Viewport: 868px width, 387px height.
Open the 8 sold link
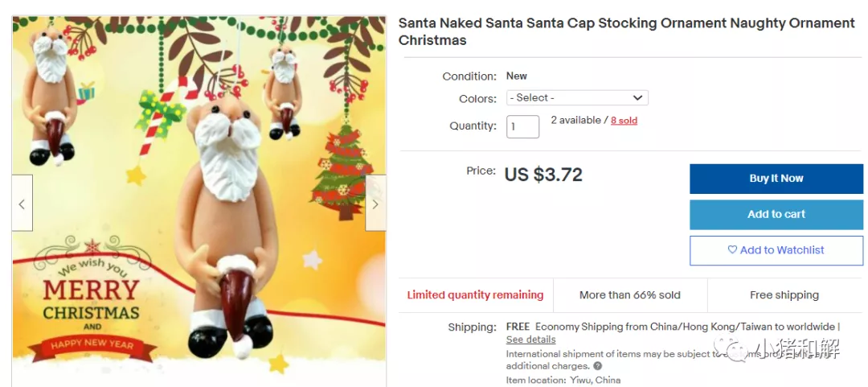(x=624, y=121)
